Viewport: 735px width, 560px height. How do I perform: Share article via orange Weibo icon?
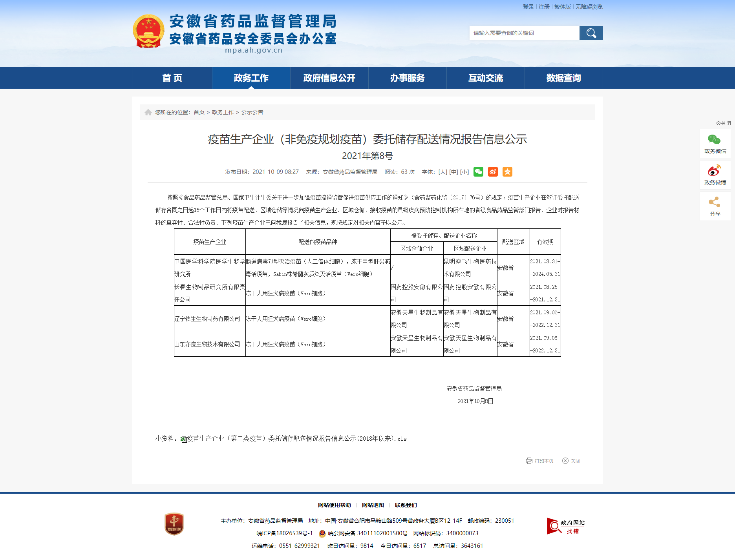[x=493, y=172]
